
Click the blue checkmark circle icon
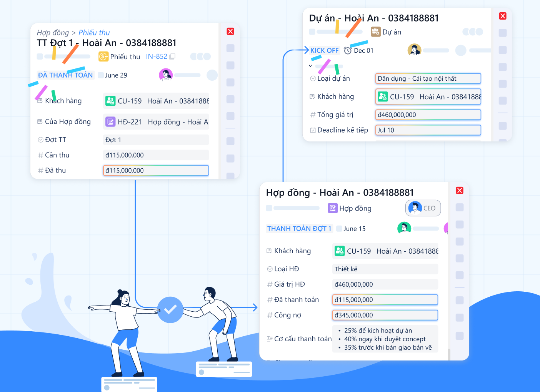click(x=170, y=309)
